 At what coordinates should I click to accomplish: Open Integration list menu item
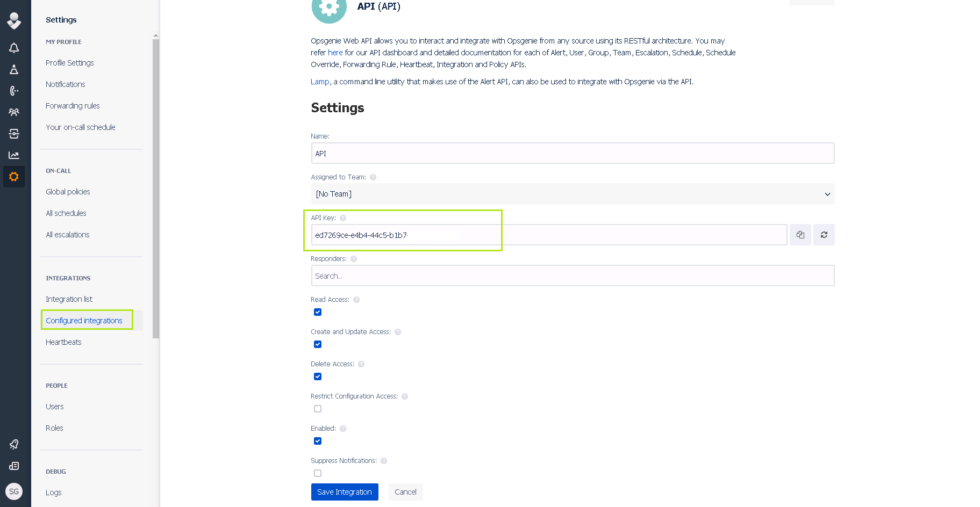coord(69,299)
